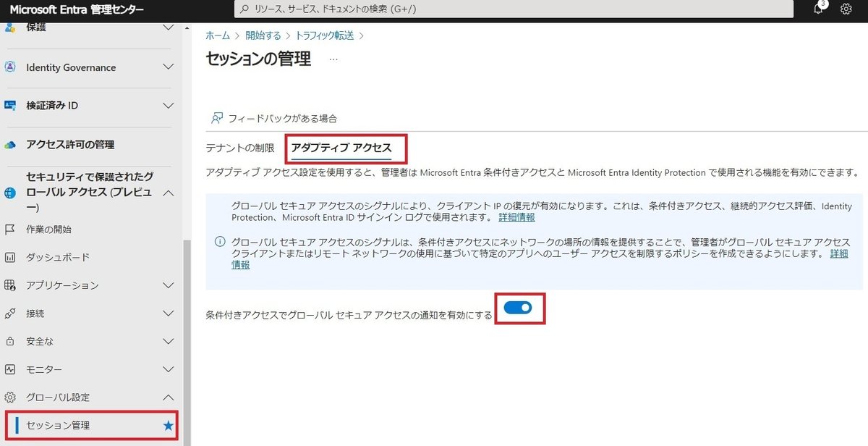
Task: Click the chart icon beside ダッシュボード
Action: pos(10,257)
